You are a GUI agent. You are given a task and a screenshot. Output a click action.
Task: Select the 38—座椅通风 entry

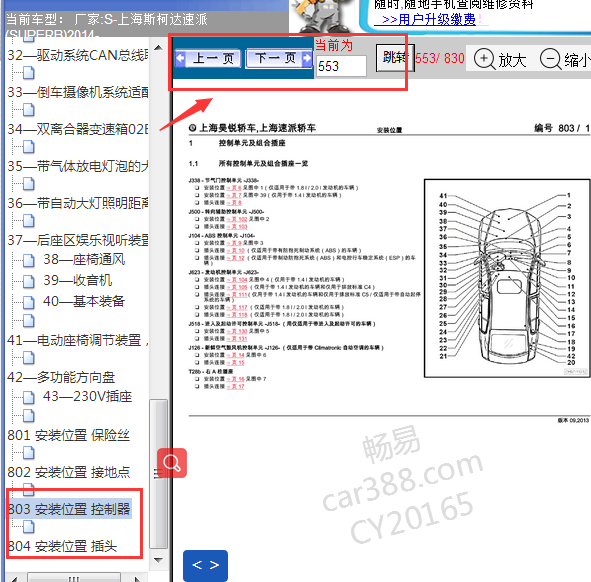(x=84, y=260)
